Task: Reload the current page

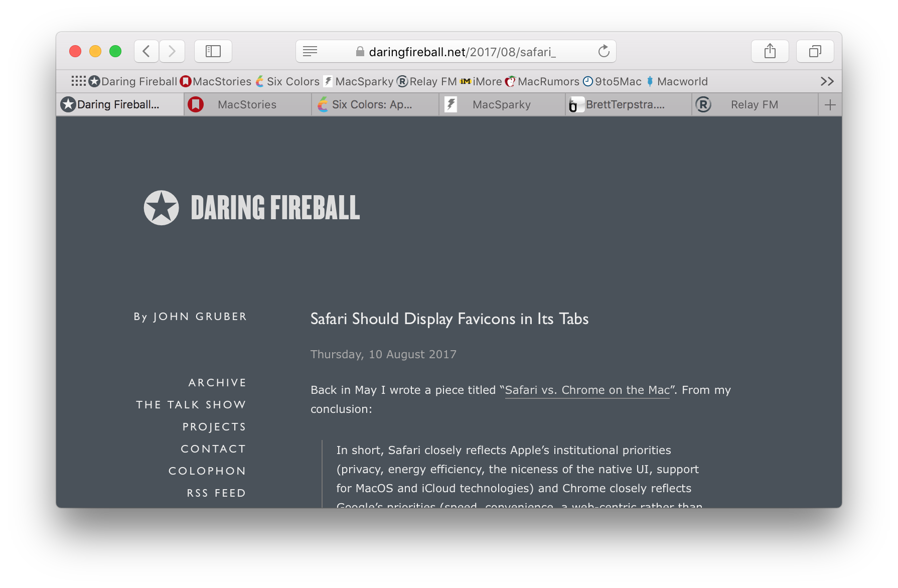Action: click(604, 51)
